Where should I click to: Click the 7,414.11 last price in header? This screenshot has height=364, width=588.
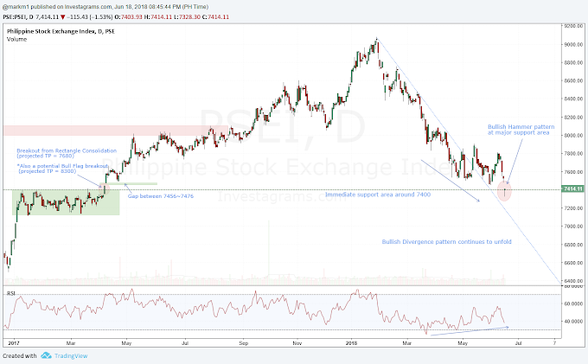pos(48,17)
